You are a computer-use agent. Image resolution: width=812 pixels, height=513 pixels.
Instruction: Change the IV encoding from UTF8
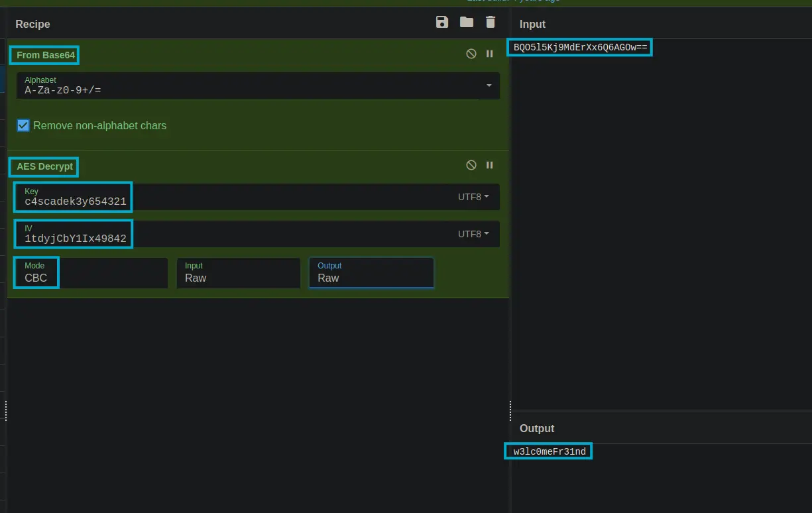tap(473, 234)
